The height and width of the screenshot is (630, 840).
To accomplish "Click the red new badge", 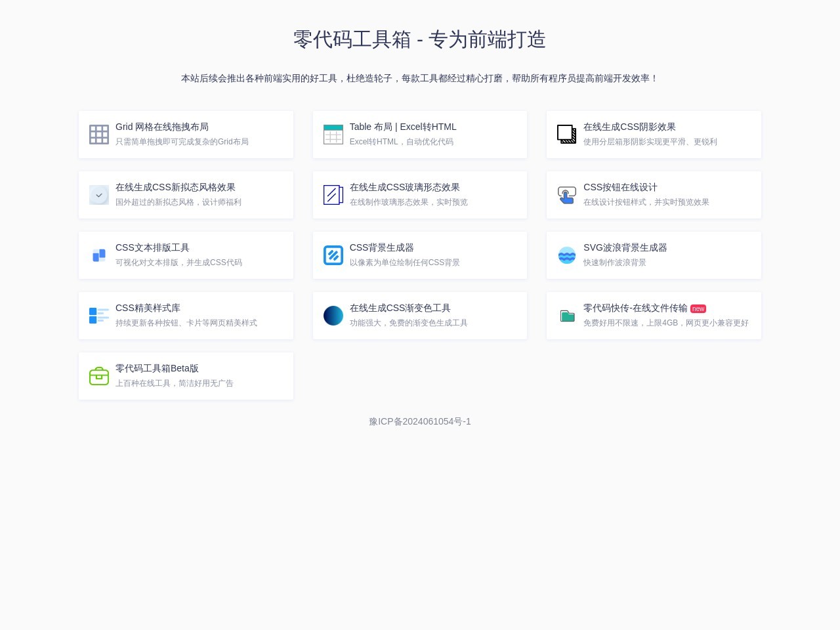I will click(x=698, y=308).
